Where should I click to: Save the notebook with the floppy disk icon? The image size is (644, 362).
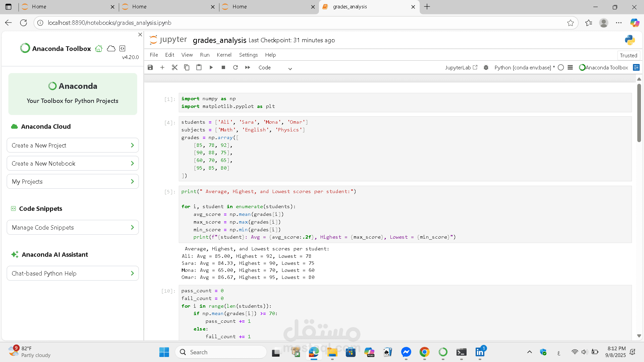(x=150, y=68)
